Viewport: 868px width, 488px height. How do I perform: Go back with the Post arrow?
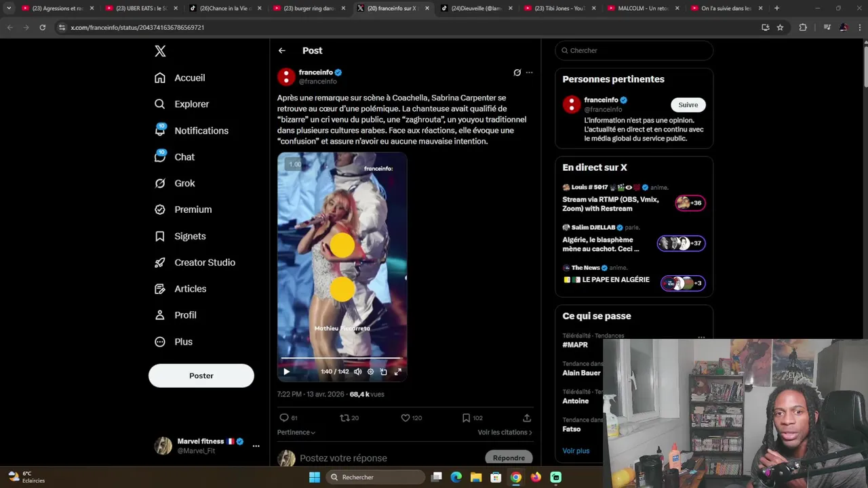(282, 51)
